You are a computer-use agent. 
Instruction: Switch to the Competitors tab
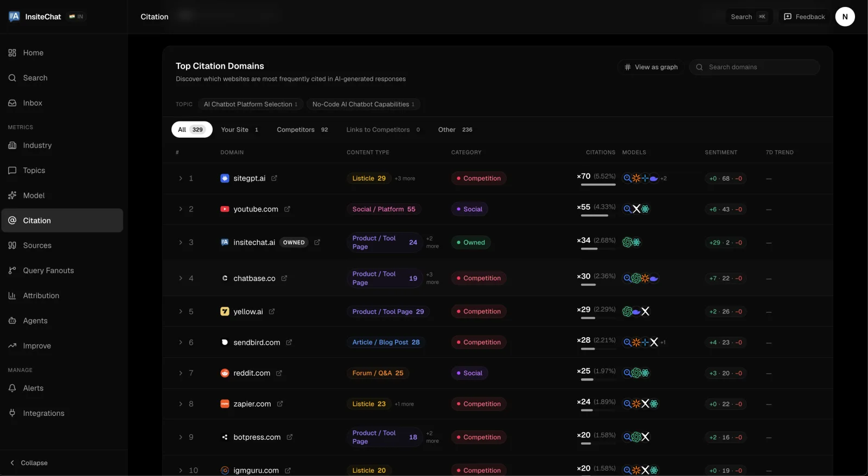point(302,130)
